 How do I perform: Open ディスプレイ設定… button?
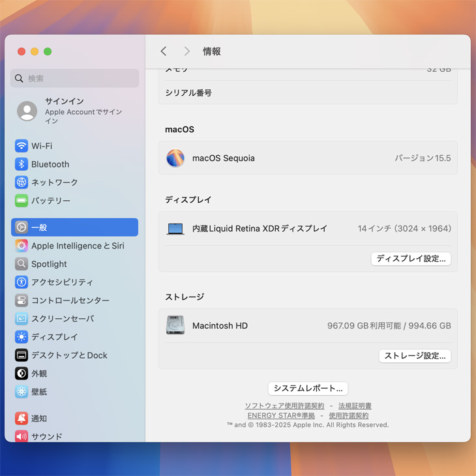411,259
